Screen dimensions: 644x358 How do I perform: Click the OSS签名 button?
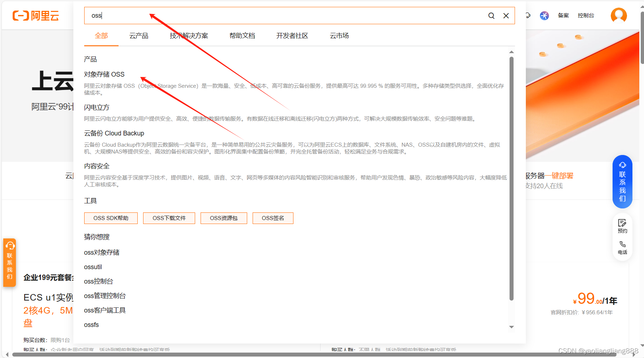[x=273, y=218]
